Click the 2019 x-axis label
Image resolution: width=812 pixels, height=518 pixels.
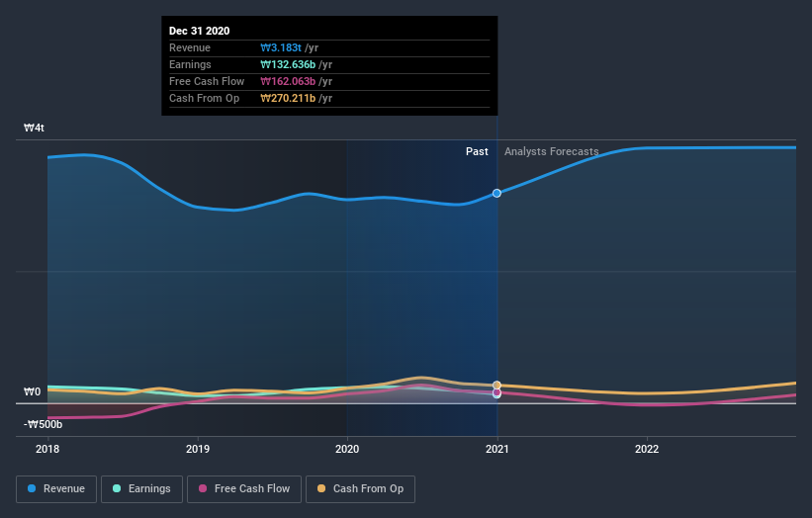click(198, 449)
